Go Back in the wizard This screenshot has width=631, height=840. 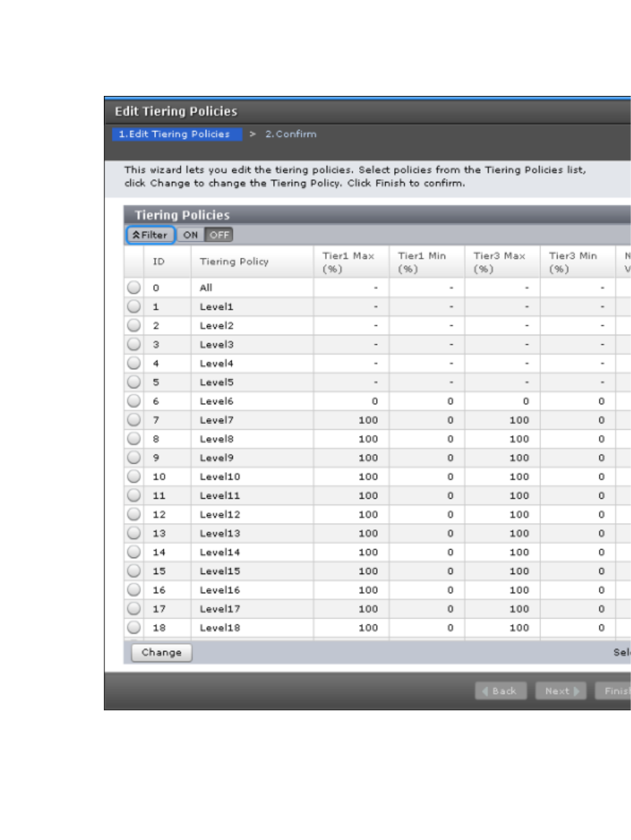pos(501,691)
